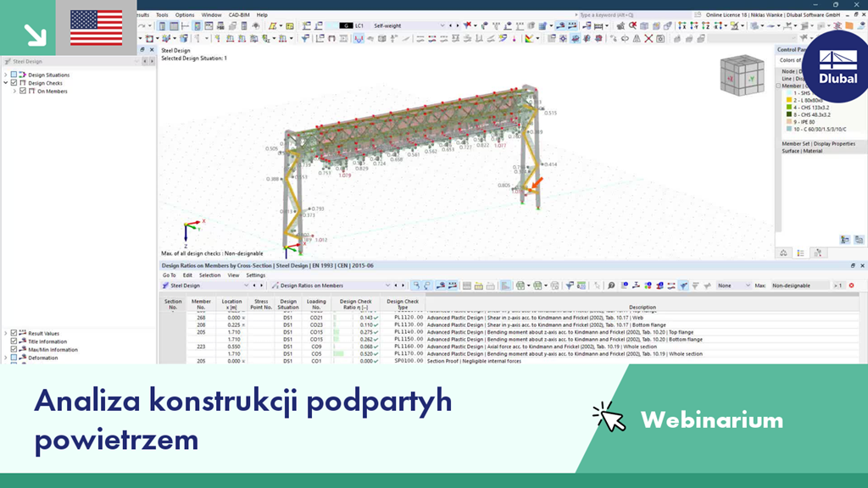
Task: Expand the Design Situations tree node
Action: (6, 75)
